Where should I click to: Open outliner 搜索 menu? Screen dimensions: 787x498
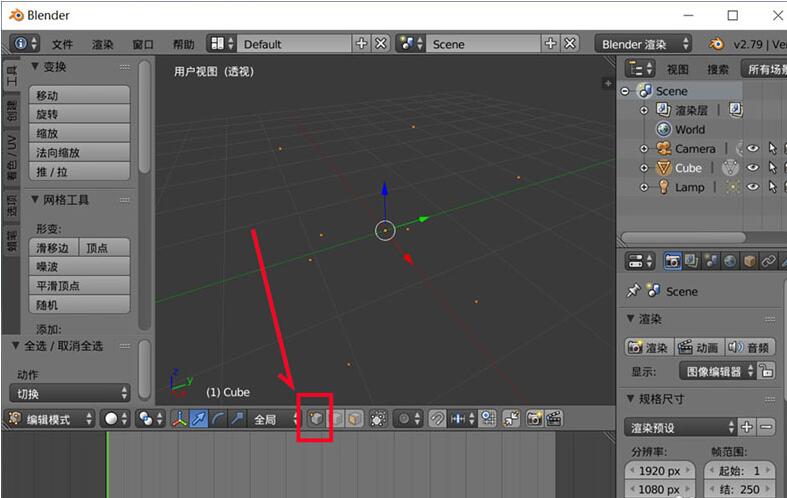click(718, 69)
